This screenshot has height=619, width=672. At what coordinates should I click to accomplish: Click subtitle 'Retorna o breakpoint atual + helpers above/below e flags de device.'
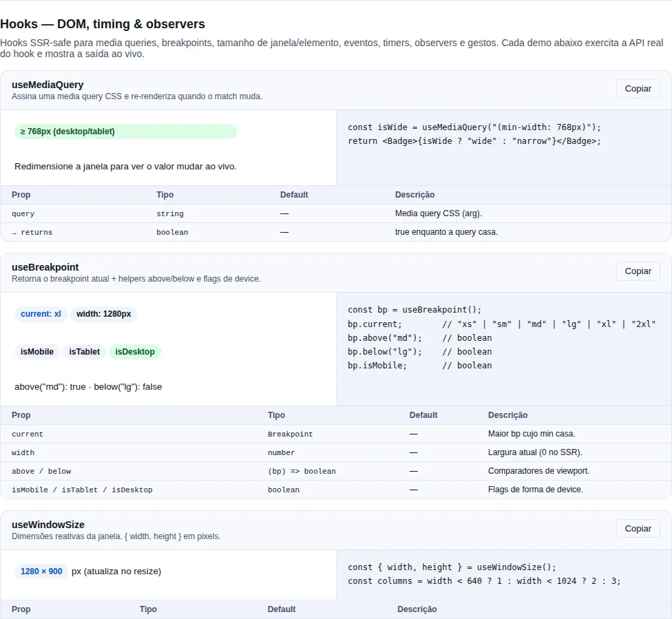136,279
